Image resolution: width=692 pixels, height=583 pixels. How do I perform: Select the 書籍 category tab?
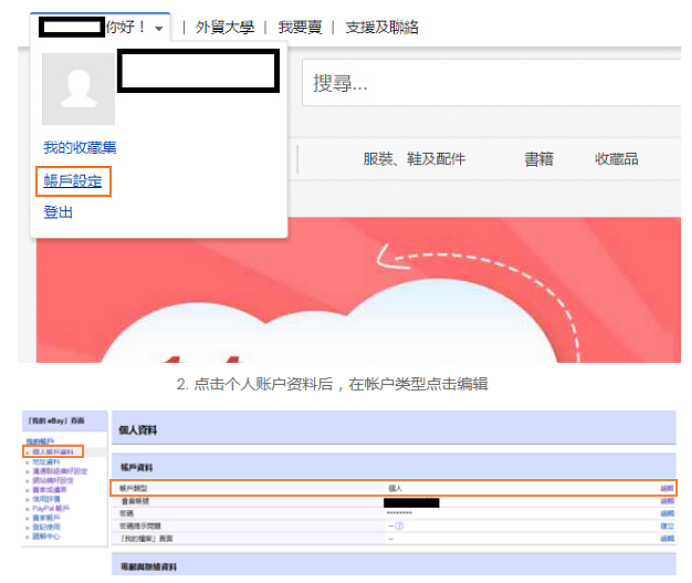pyautogui.click(x=538, y=159)
